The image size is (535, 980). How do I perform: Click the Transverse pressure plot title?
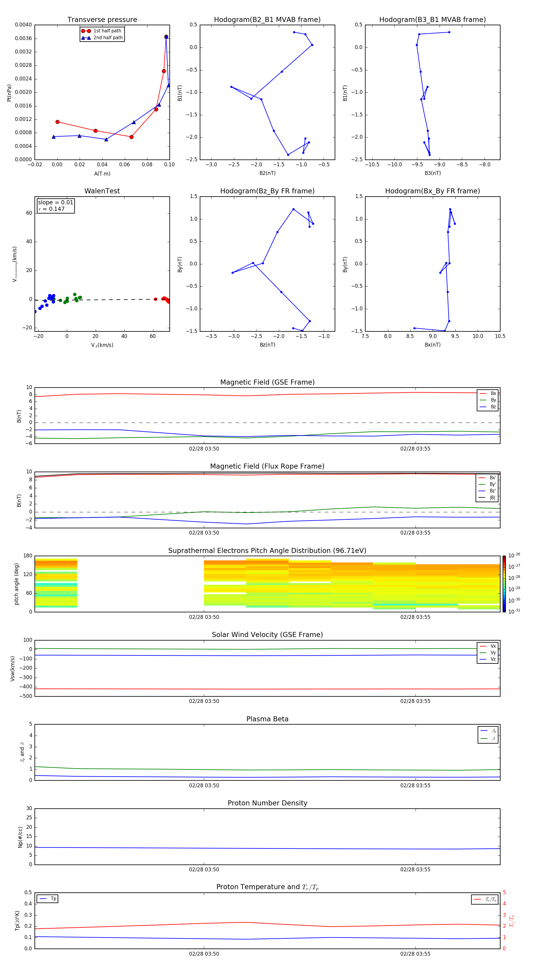coord(102,20)
